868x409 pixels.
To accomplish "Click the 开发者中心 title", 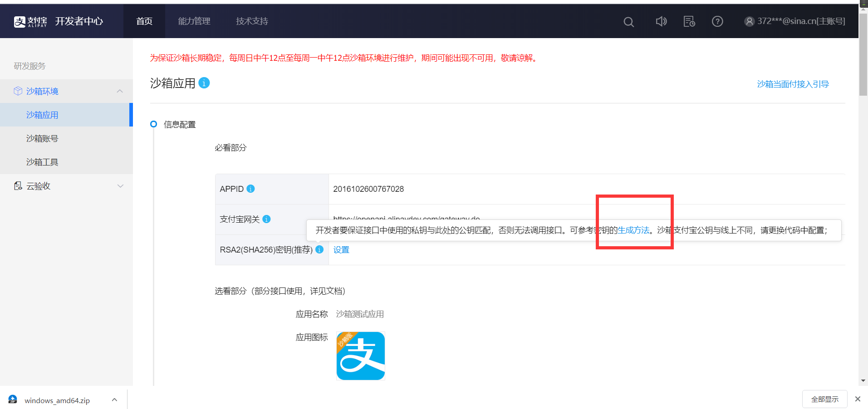I will click(x=79, y=21).
